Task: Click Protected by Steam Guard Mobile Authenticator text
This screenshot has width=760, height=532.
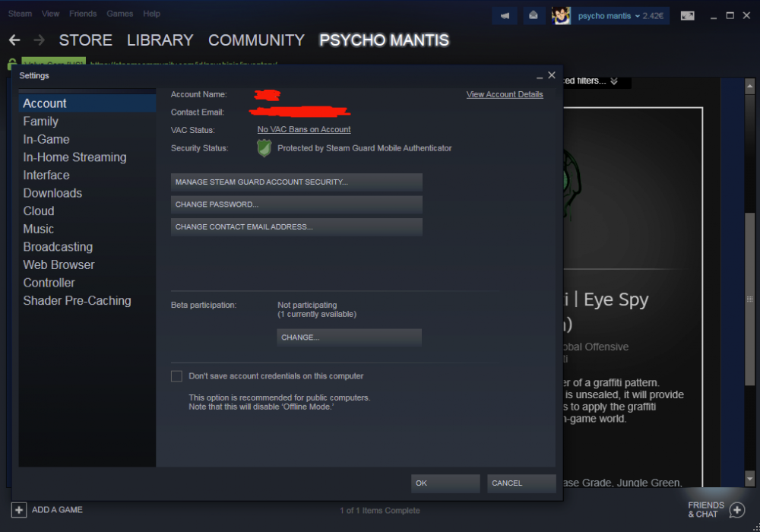Action: 365,148
